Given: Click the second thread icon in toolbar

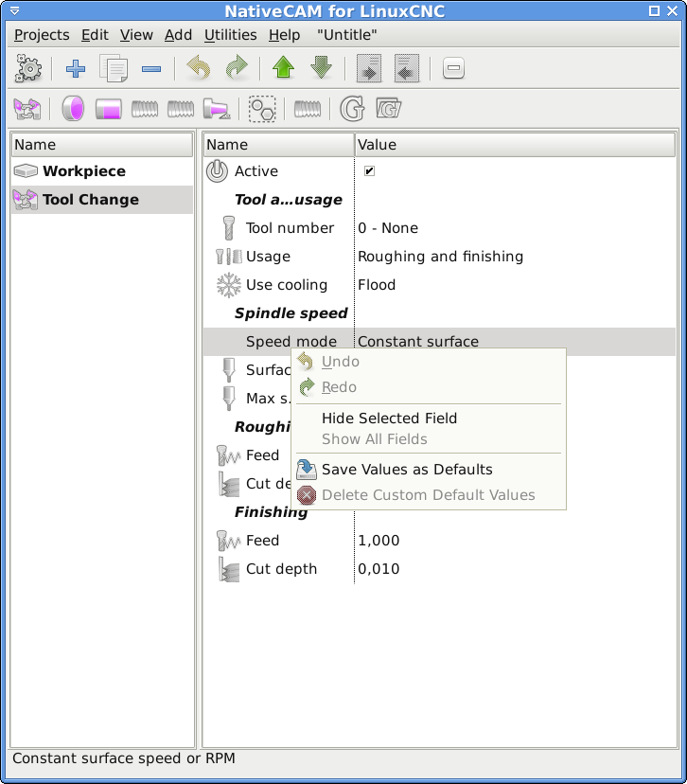Looking at the screenshot, I should tap(181, 109).
